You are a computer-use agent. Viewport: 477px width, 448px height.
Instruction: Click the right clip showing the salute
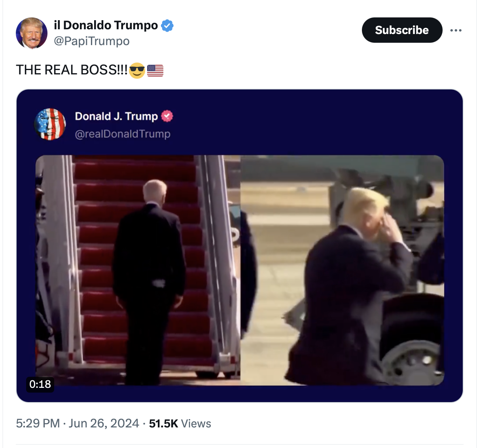342,270
